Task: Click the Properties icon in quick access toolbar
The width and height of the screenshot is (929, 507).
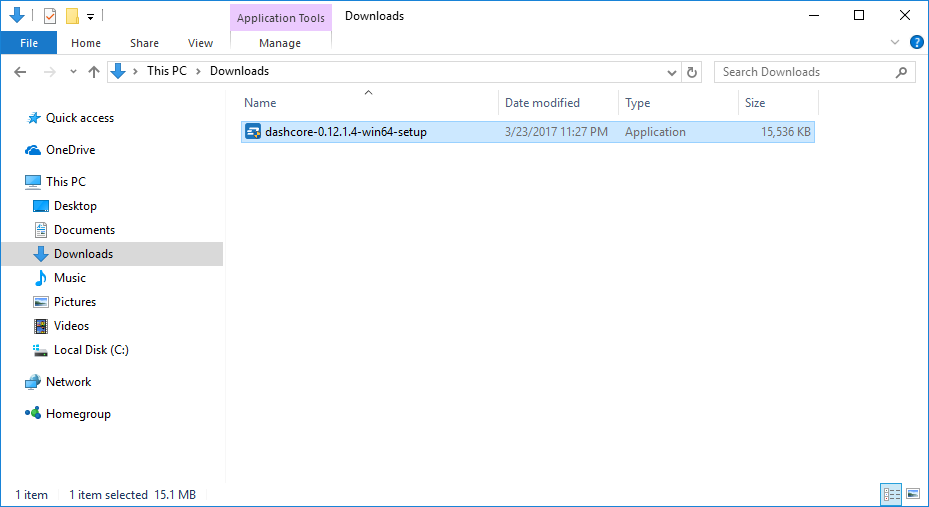Action: click(50, 16)
